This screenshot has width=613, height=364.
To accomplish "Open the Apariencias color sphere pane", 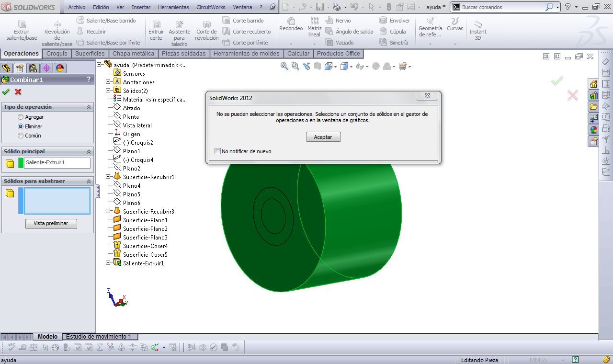I will tap(593, 130).
